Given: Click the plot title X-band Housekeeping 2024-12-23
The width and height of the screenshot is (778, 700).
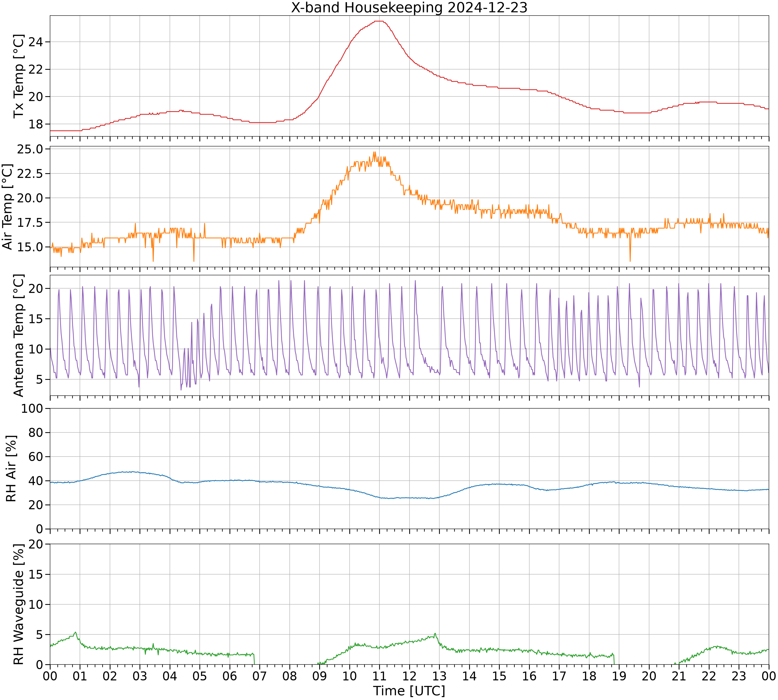Looking at the screenshot, I should click(409, 7).
